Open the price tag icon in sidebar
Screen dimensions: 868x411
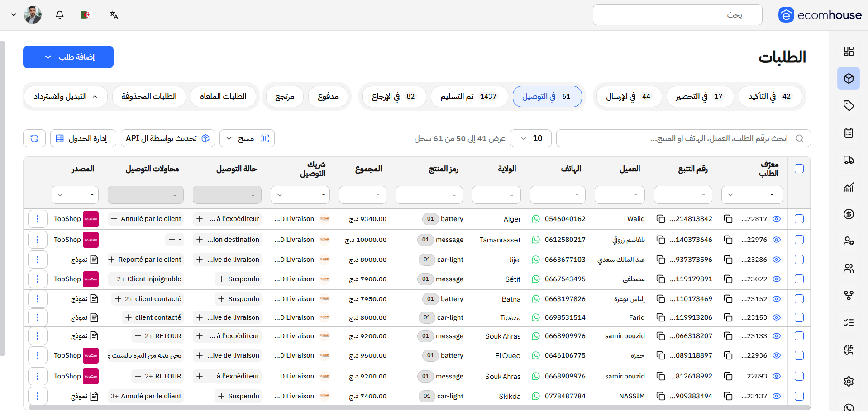tap(849, 105)
